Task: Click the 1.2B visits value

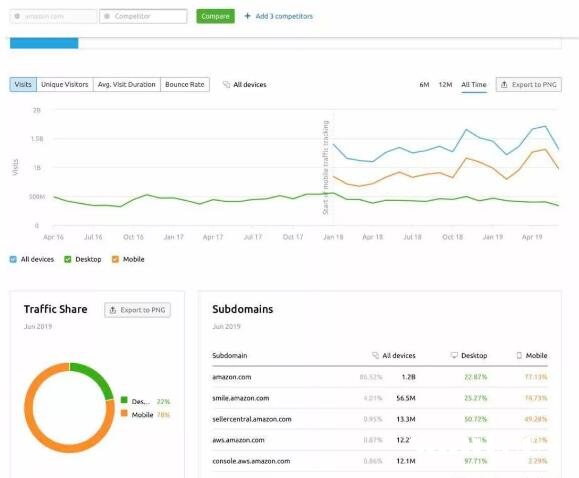Action: click(409, 377)
